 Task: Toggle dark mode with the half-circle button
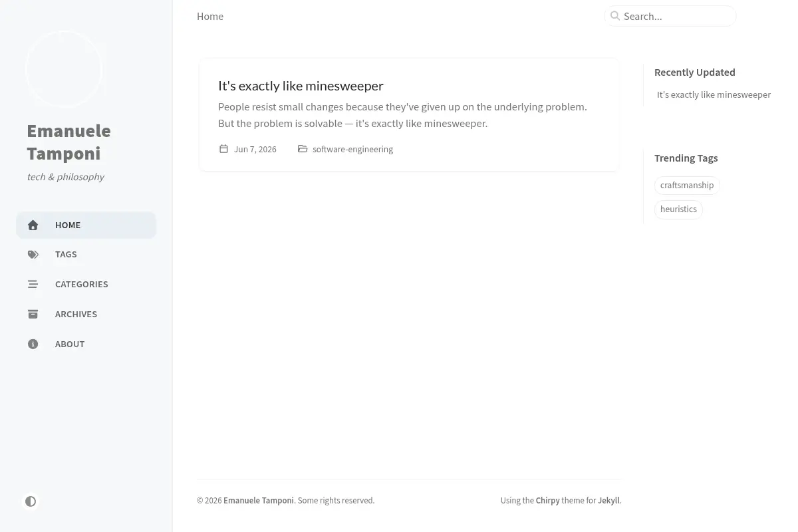[31, 501]
